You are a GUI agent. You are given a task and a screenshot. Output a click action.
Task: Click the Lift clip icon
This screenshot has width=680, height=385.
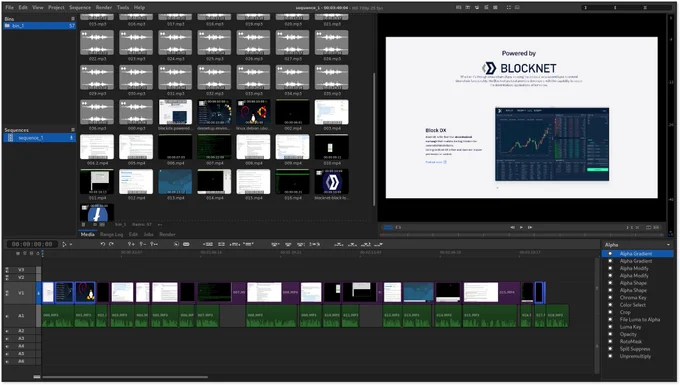(221, 245)
